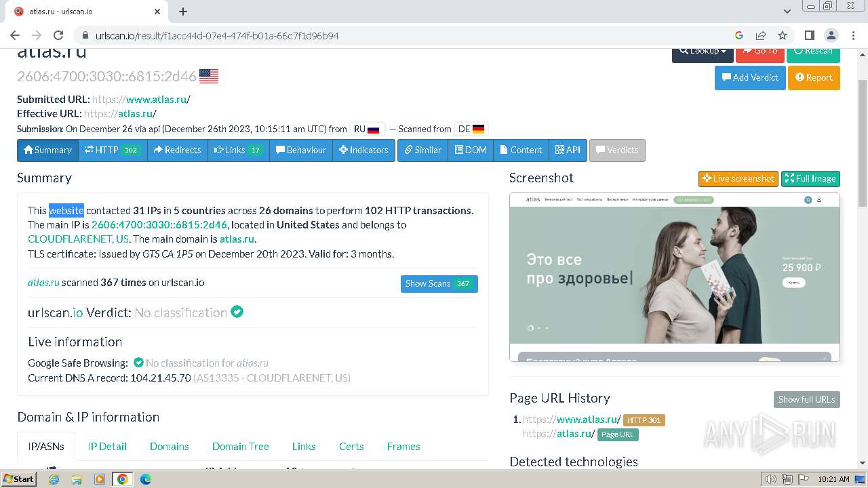Click the greyed Verdicts tab

click(617, 150)
